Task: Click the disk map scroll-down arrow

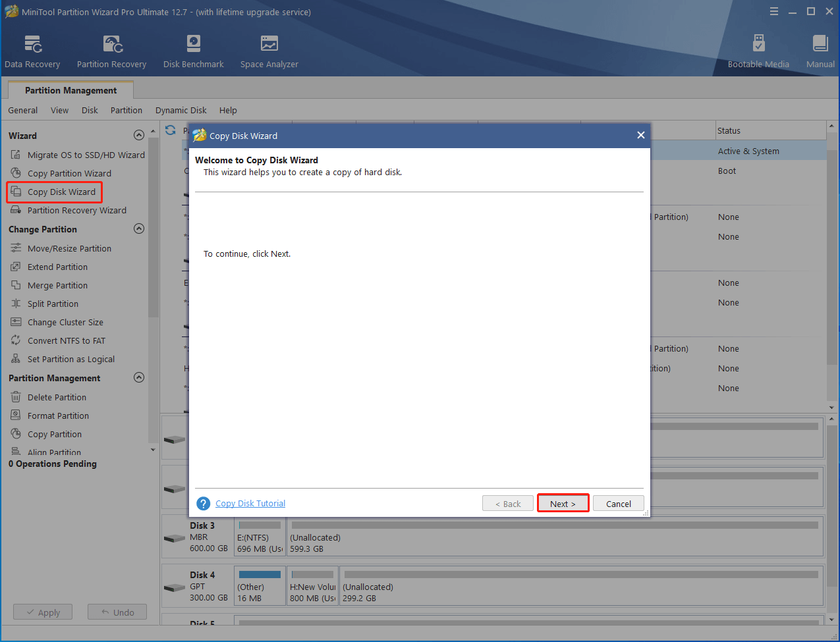Action: 831,619
